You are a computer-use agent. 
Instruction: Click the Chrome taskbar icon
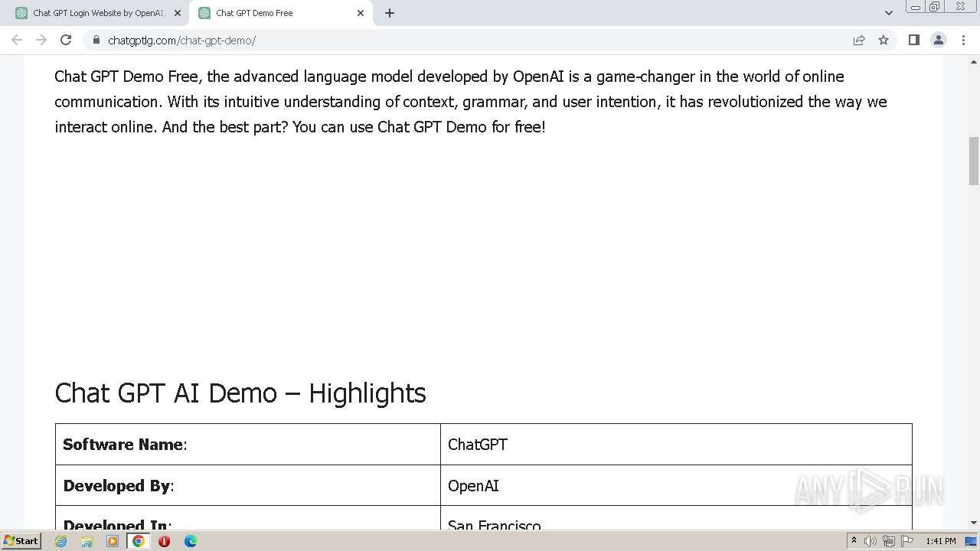click(139, 541)
